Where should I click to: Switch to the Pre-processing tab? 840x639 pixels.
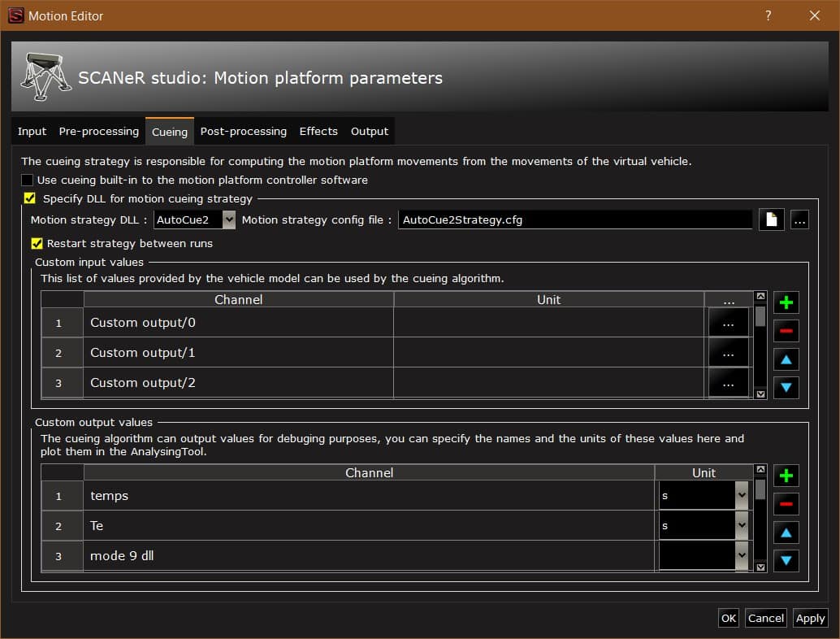point(99,132)
